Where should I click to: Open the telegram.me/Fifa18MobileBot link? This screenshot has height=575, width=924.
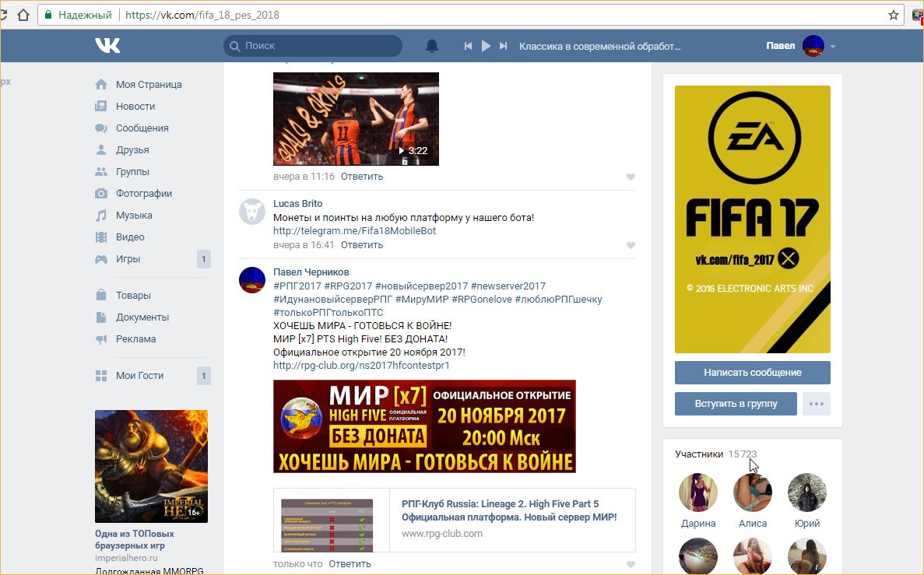(x=354, y=231)
